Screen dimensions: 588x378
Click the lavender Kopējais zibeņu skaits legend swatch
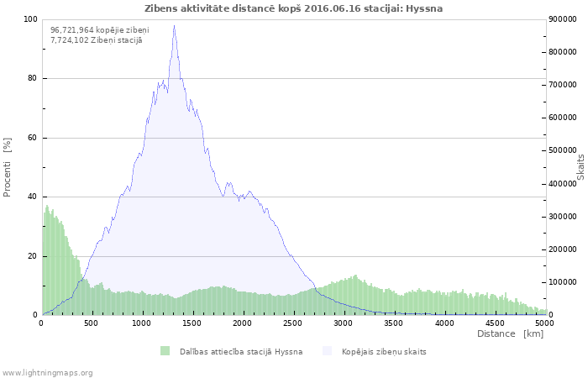[x=327, y=351]
